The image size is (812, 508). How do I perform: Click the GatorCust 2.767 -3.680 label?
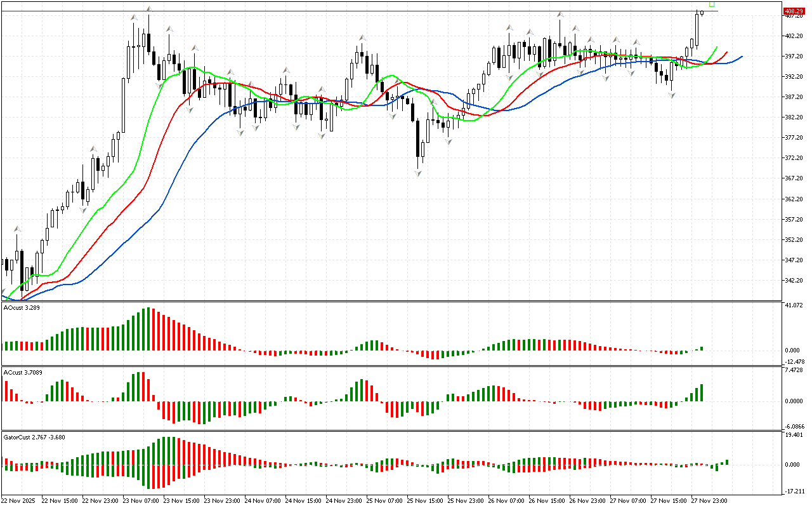coord(34,437)
